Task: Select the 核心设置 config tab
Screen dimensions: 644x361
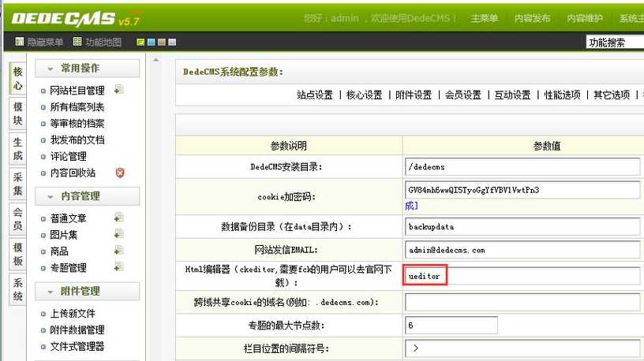Action: (365, 95)
